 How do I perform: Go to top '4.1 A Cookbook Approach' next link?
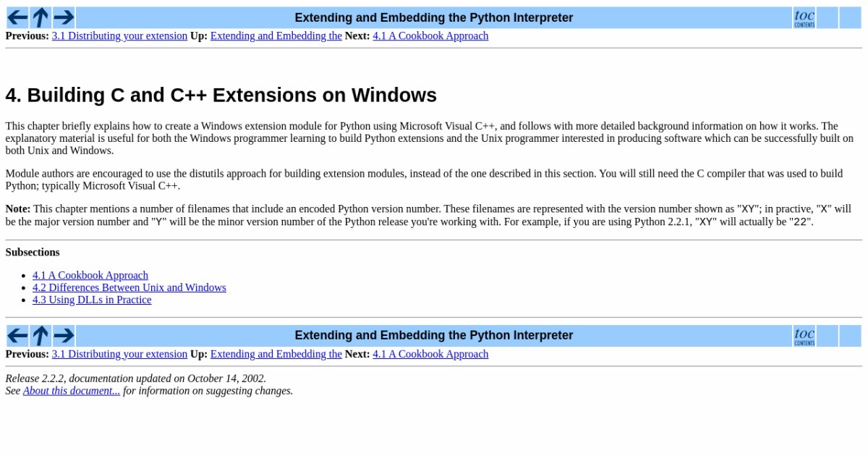(430, 36)
